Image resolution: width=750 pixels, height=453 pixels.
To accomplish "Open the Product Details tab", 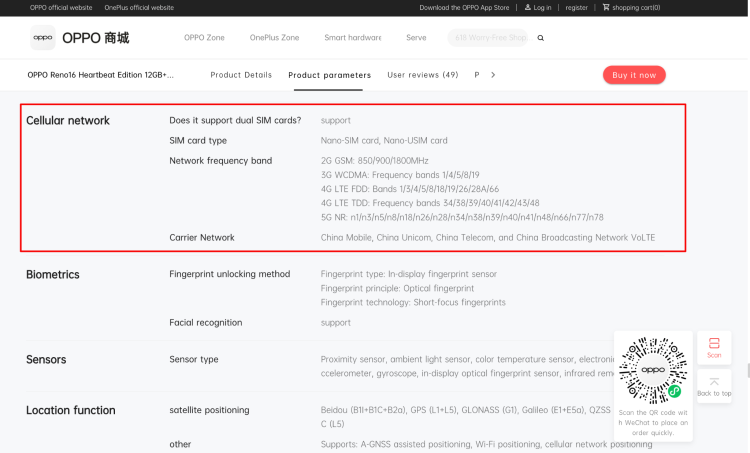I will tap(241, 75).
